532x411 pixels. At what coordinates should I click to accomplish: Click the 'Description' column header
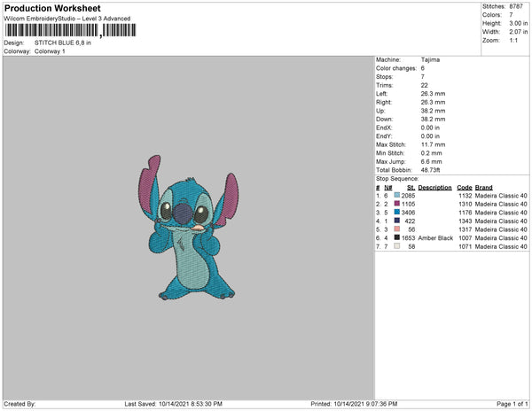[x=435, y=188]
